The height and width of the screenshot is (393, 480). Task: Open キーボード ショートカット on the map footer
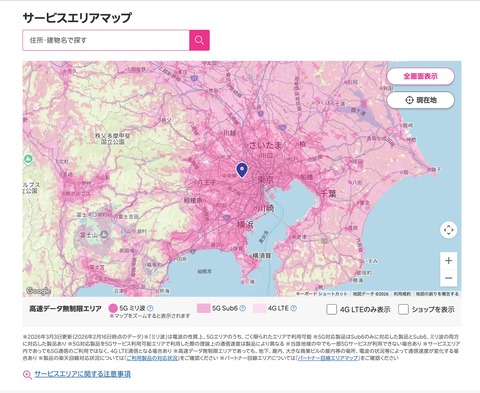322,294
